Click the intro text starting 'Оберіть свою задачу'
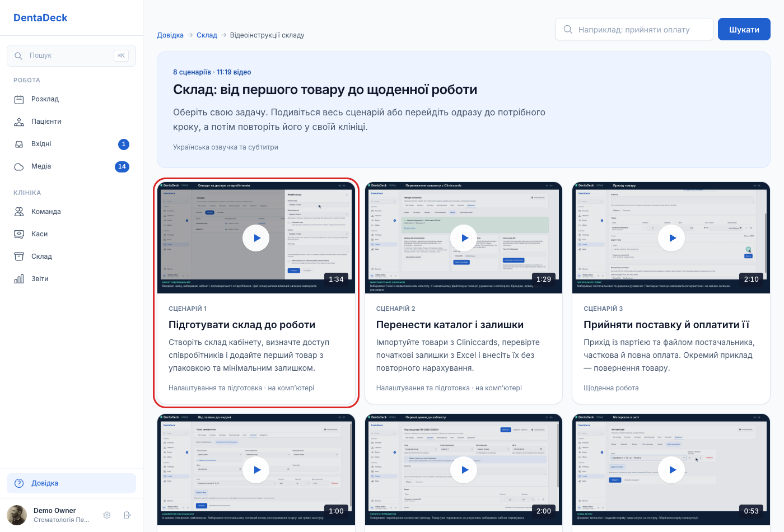The height and width of the screenshot is (532, 784). tap(359, 119)
